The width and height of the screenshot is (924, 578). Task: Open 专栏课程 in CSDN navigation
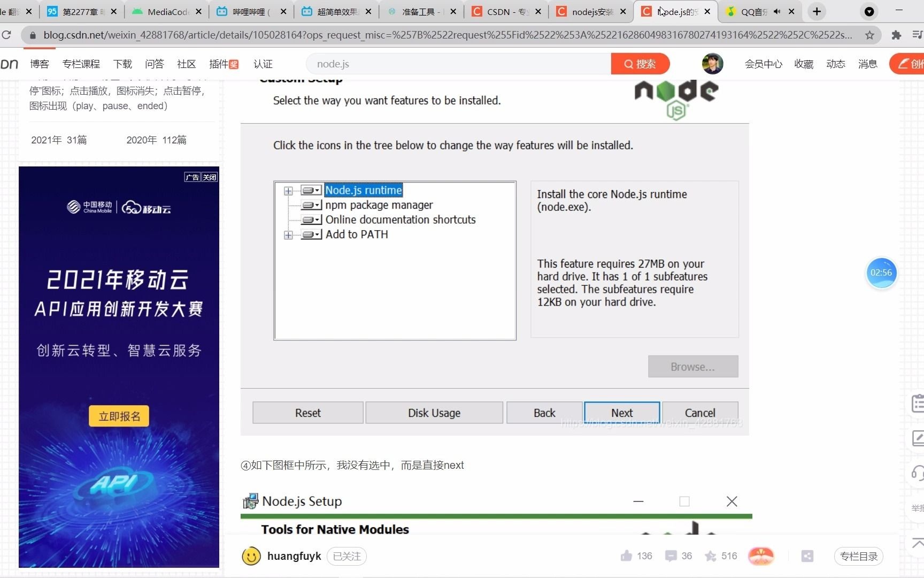[x=81, y=64]
